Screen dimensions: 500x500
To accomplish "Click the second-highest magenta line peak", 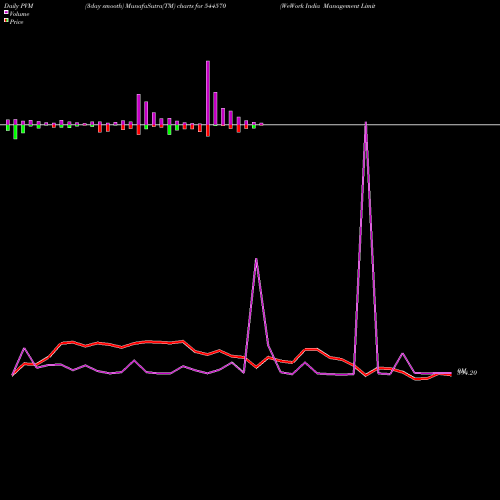I will pos(256,259).
